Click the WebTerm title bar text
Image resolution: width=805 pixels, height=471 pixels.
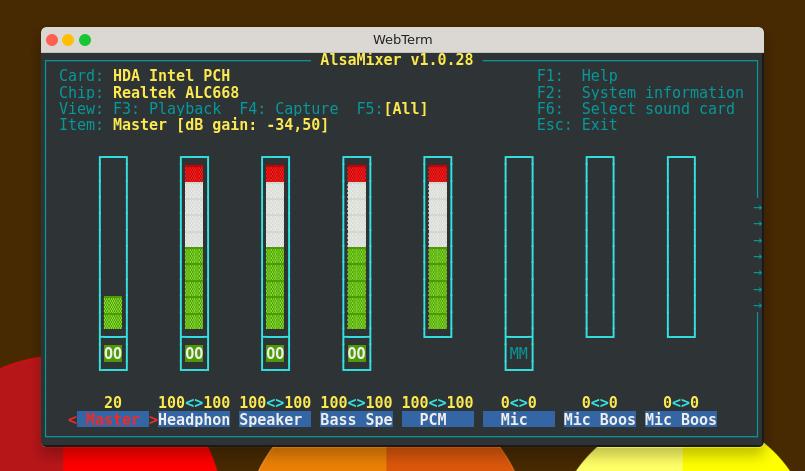(x=402, y=40)
